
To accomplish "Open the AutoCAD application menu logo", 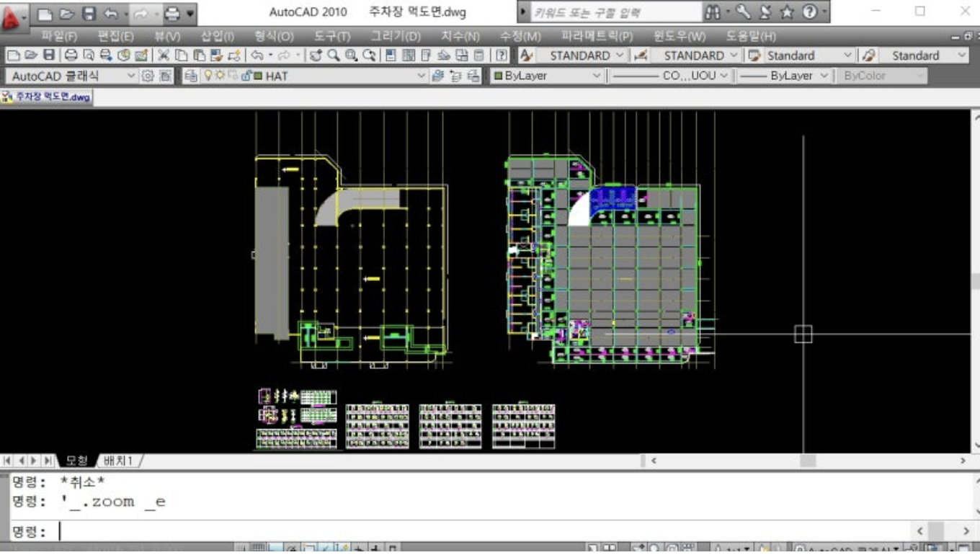I will (x=12, y=16).
